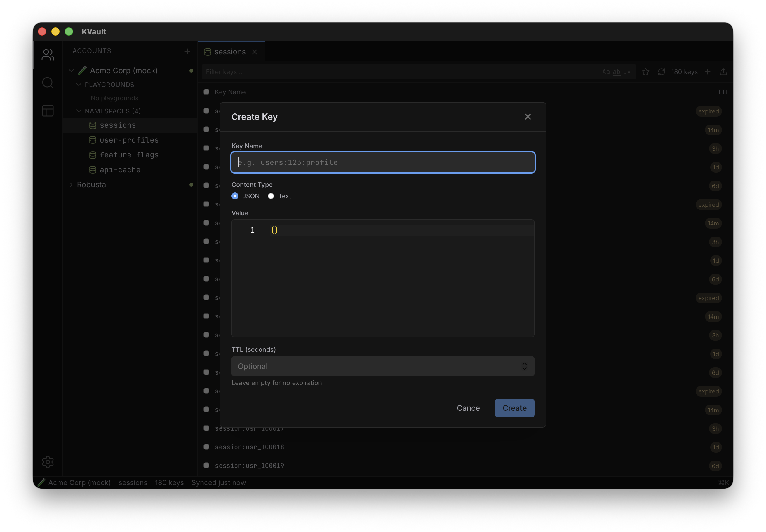Screen dimensions: 766x532
Task: Dismiss the dialog with Cancel
Action: click(469, 408)
